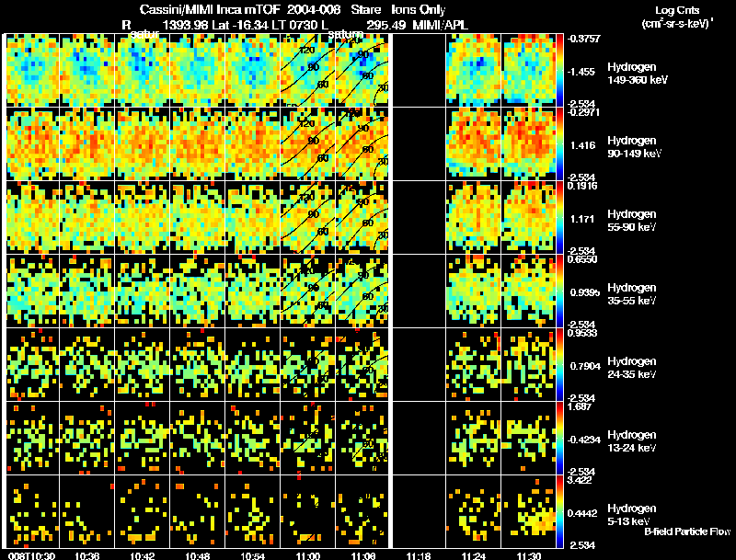
Task: Click the color bar beside Hydrogen 149-360 keV
Action: click(x=559, y=71)
